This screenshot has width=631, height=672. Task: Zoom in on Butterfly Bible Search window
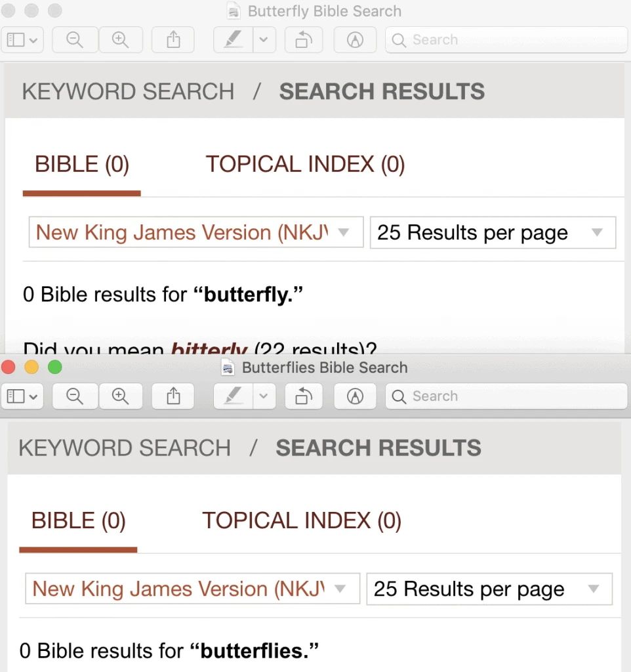[x=121, y=40]
